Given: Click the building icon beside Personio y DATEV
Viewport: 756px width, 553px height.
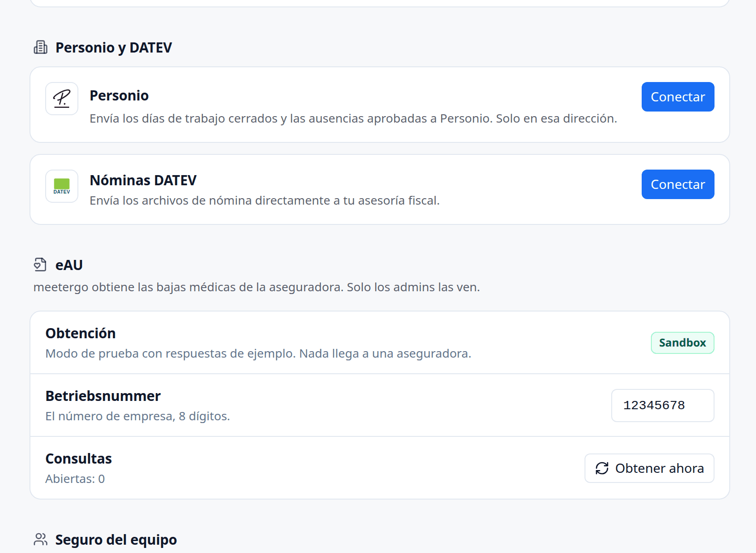Looking at the screenshot, I should (x=41, y=47).
